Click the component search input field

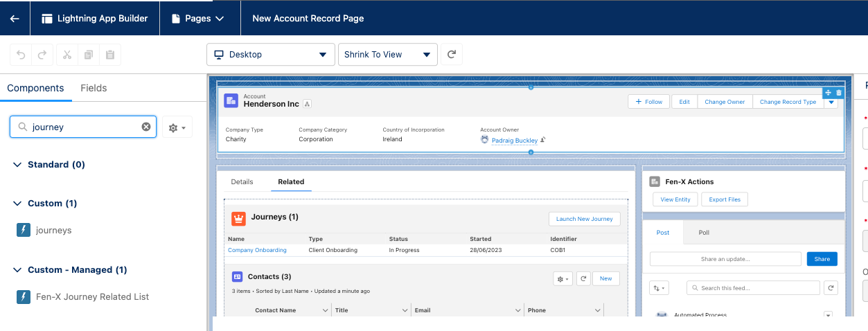pos(83,127)
